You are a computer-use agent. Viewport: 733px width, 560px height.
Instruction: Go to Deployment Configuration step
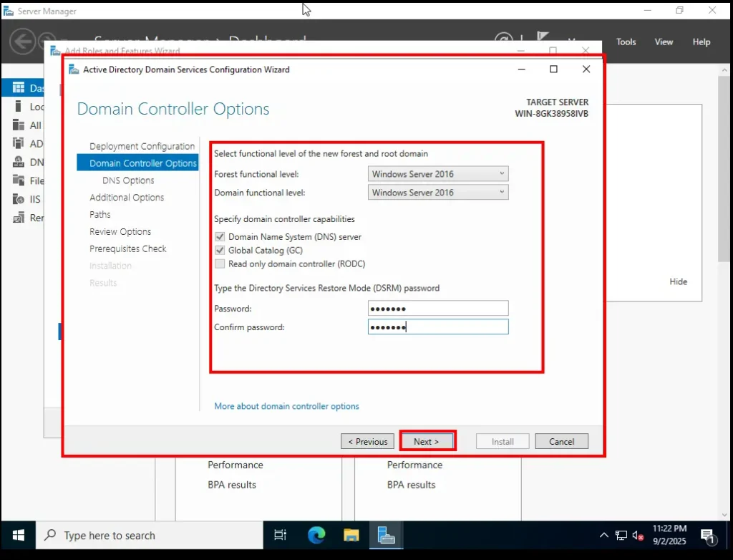[142, 146]
